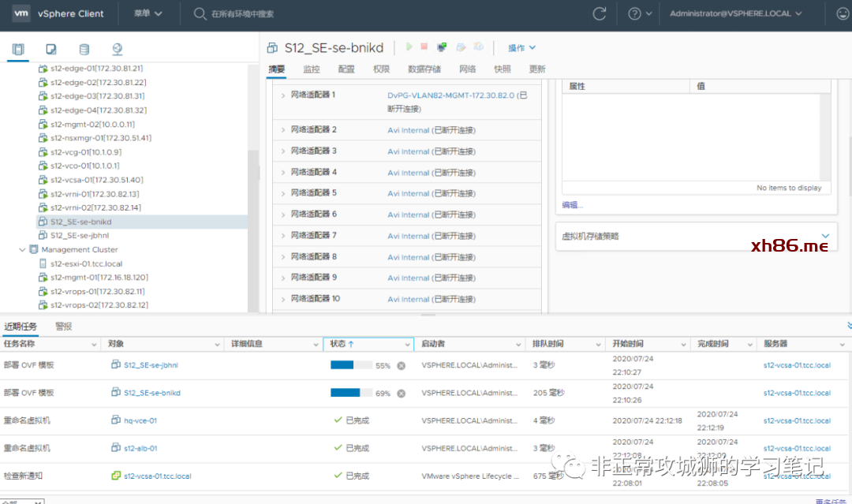Open the 菜单 menu in header
This screenshot has height=504, width=852.
click(148, 13)
